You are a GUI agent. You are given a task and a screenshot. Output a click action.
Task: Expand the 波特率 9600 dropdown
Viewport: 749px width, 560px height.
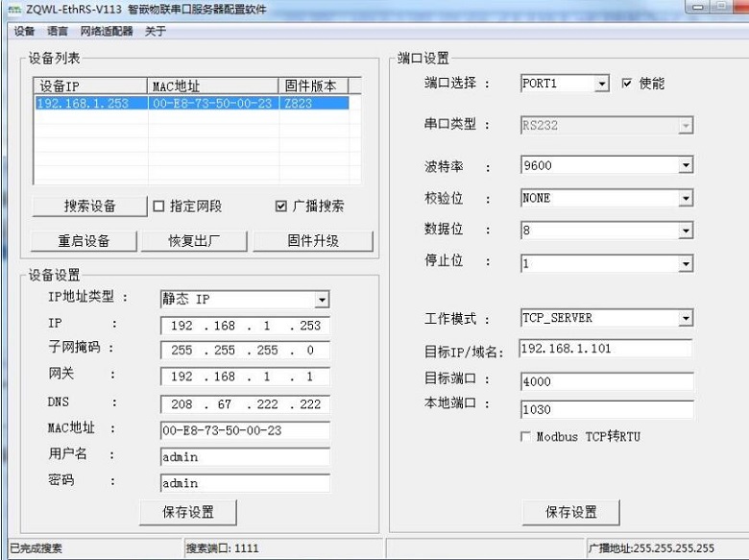[x=686, y=165]
